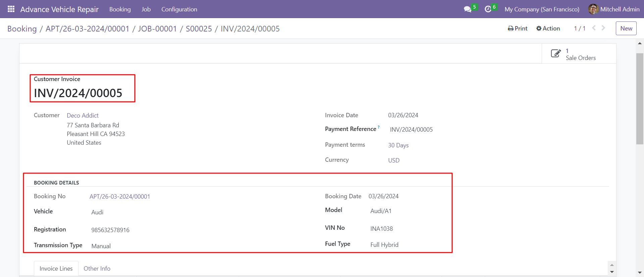The image size is (644, 277).
Task: Open the USD currency link
Action: [394, 160]
